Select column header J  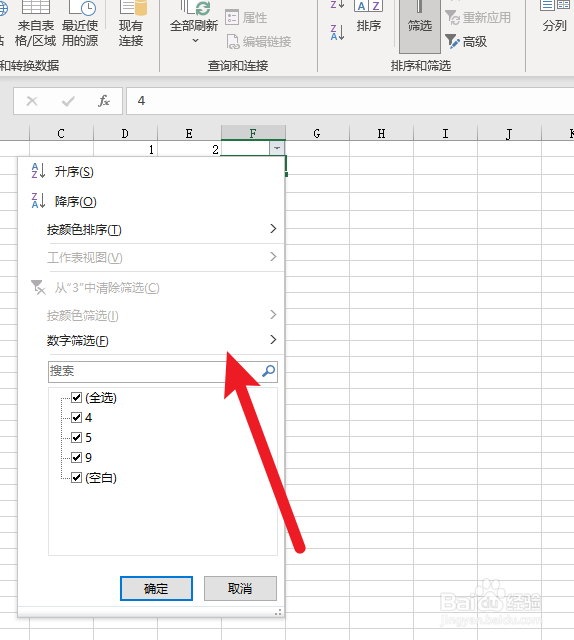(509, 133)
